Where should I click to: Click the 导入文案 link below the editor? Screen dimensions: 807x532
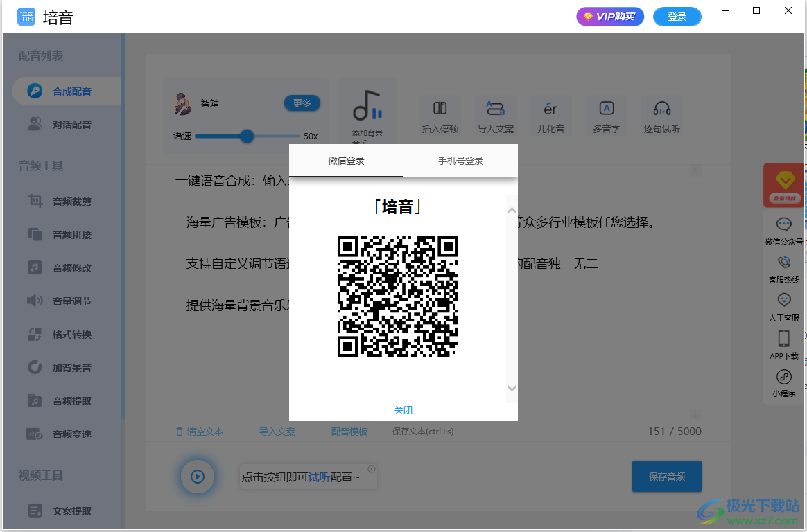(x=277, y=432)
